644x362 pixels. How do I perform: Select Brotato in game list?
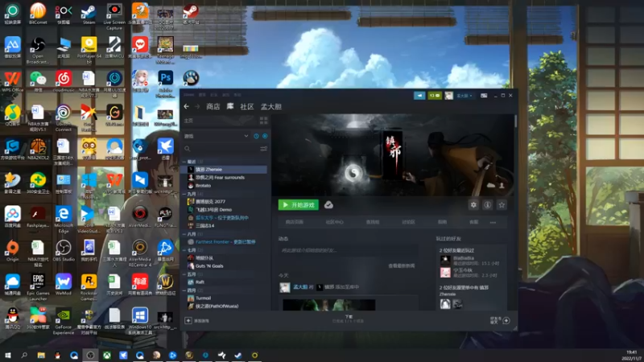coord(203,186)
